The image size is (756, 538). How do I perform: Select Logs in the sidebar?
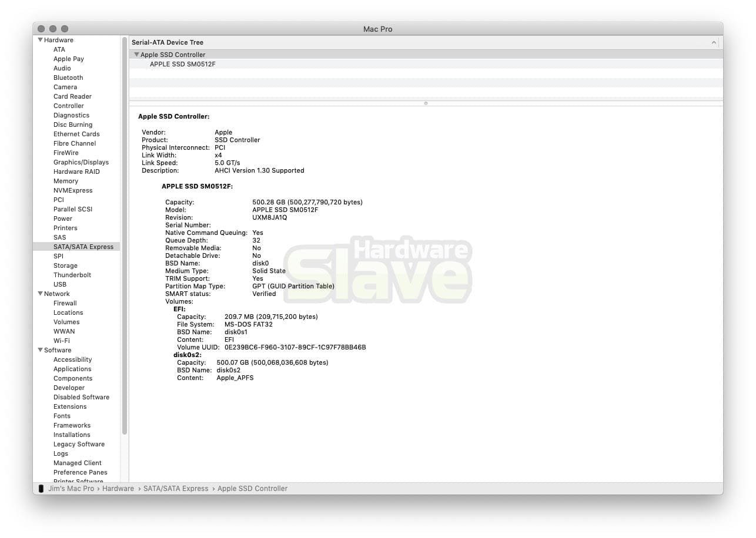[61, 453]
